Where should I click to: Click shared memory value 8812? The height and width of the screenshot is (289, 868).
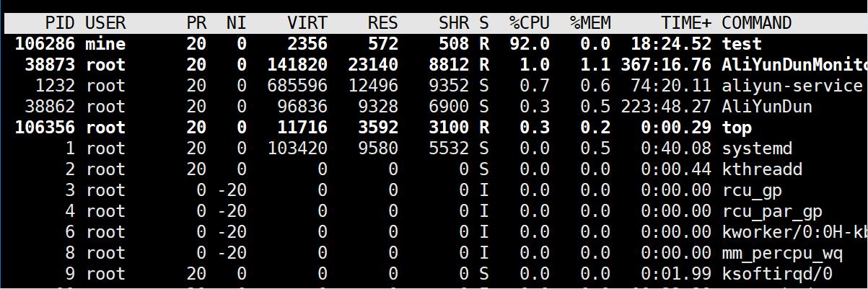[450, 65]
